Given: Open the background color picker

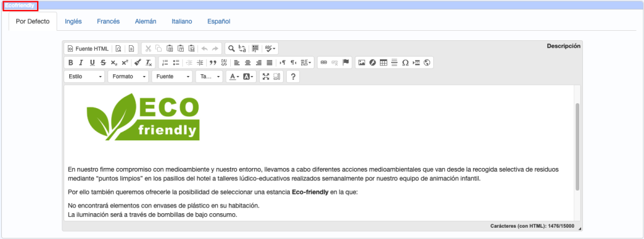Looking at the screenshot, I should pyautogui.click(x=248, y=76).
